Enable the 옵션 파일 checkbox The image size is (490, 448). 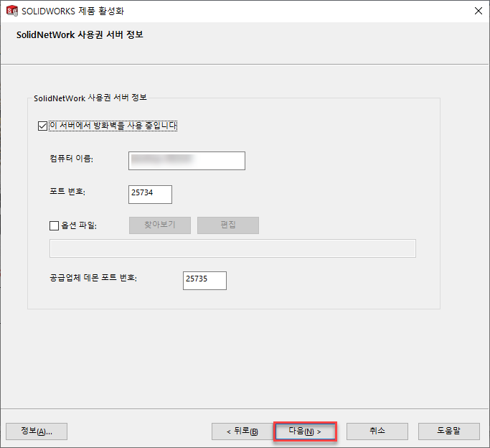(54, 225)
